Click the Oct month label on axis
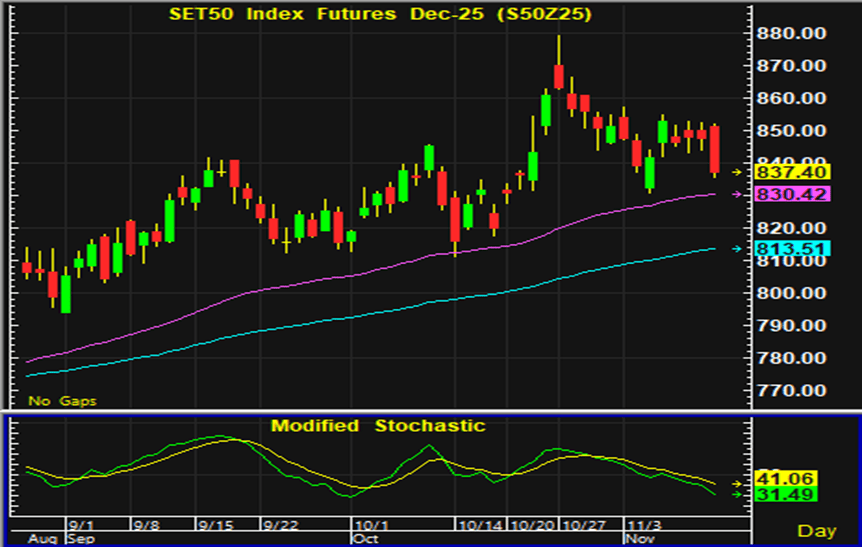Viewport: 862px width, 547px height. click(364, 538)
